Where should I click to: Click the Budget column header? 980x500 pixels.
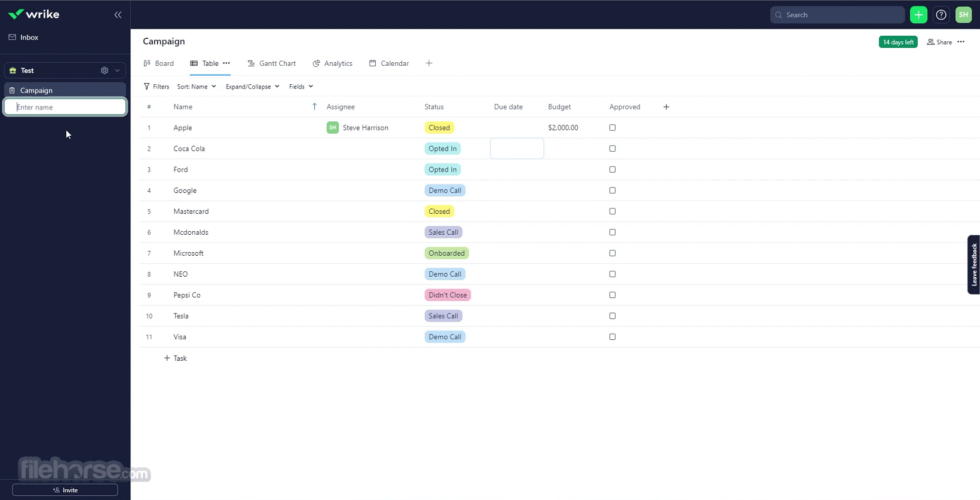559,107
